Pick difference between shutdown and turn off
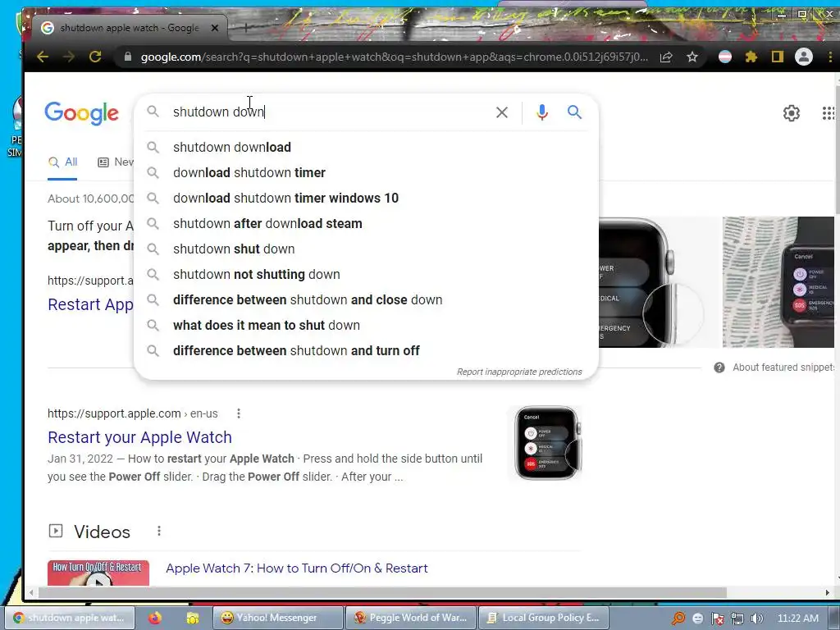Viewport: 840px width, 630px height. tap(366, 351)
